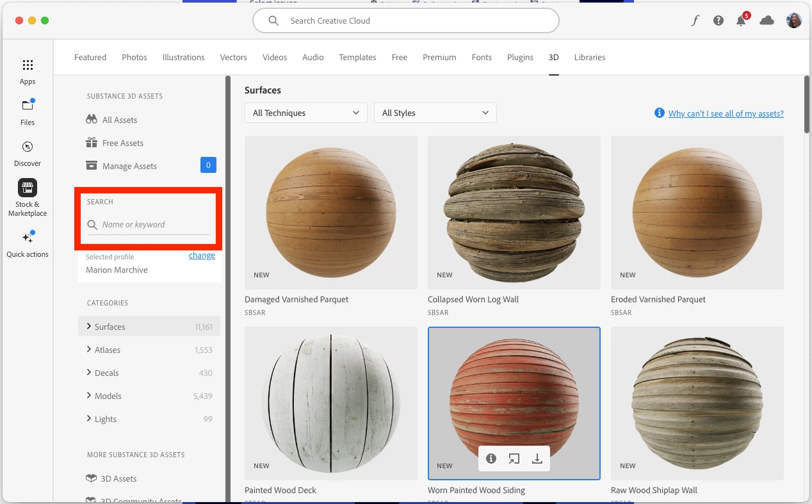812x504 pixels.
Task: Click the Surfaces count '11,161'
Action: 204,327
